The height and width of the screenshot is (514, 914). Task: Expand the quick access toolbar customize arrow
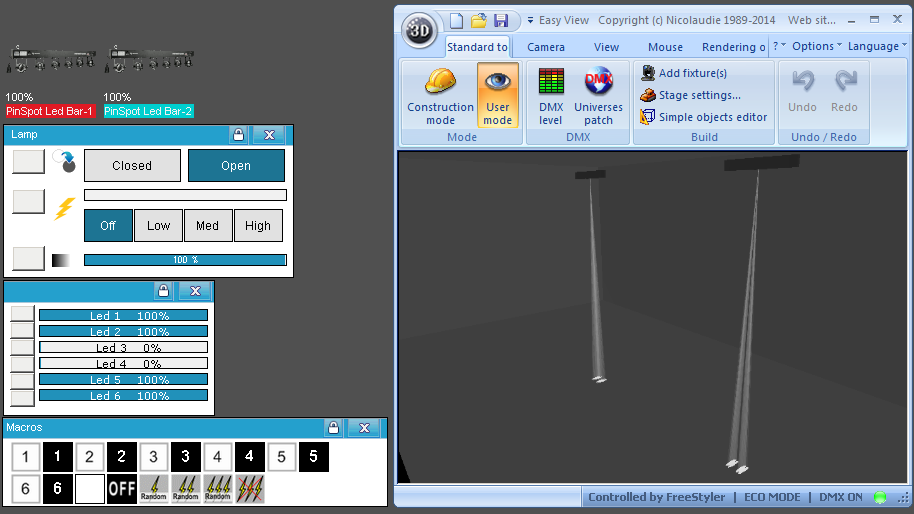click(x=530, y=20)
